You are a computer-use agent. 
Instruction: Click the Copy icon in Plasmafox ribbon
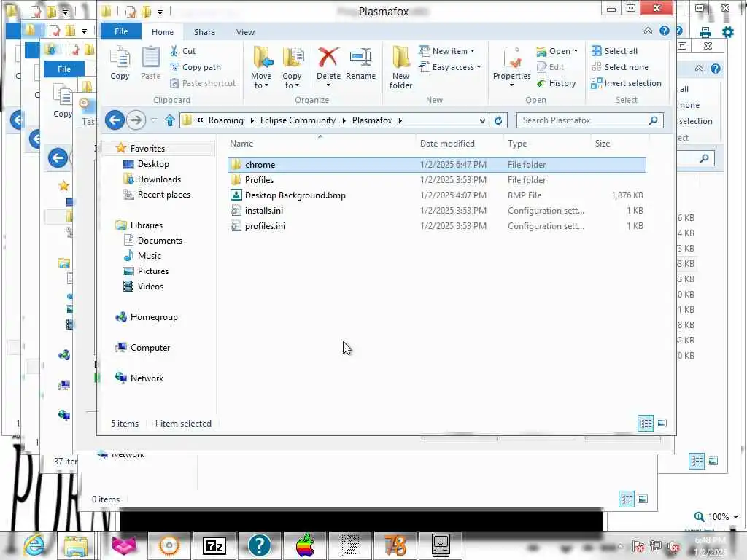point(120,63)
